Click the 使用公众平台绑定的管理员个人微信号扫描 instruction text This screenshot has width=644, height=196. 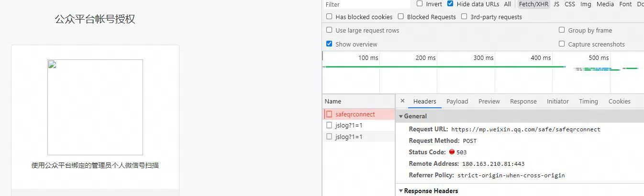click(x=95, y=165)
